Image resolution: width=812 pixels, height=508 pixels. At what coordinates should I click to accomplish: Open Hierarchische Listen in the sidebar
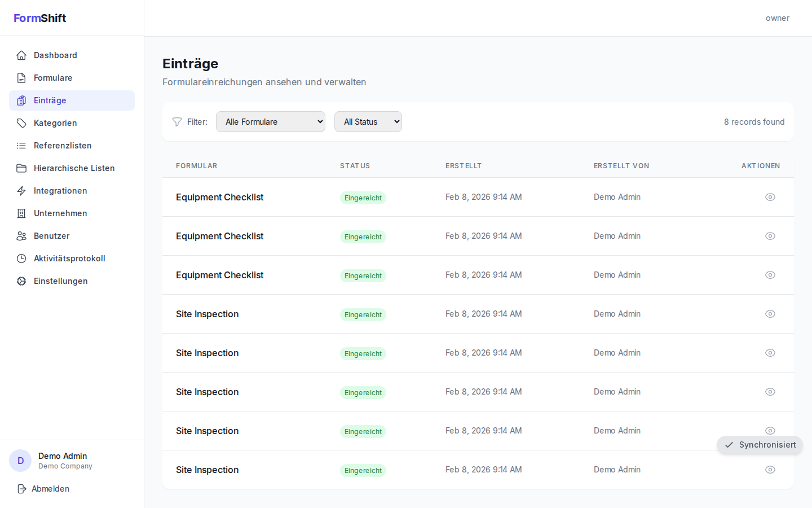pos(74,168)
